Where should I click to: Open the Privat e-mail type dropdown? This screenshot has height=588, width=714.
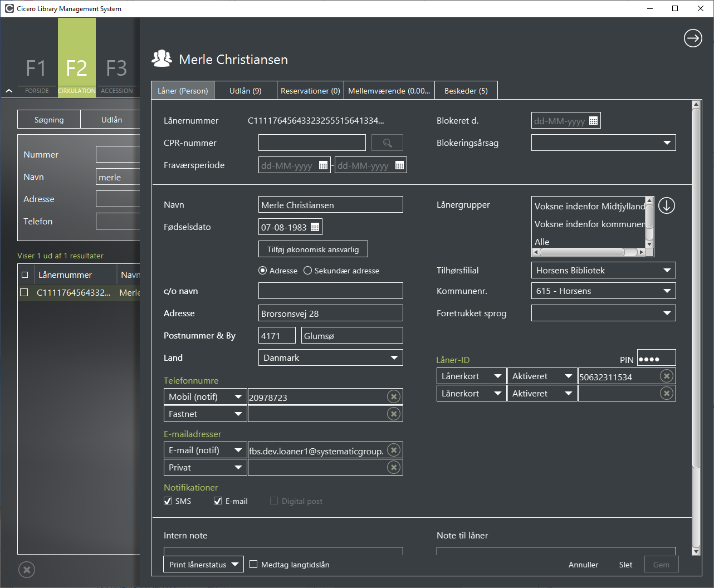click(x=205, y=467)
